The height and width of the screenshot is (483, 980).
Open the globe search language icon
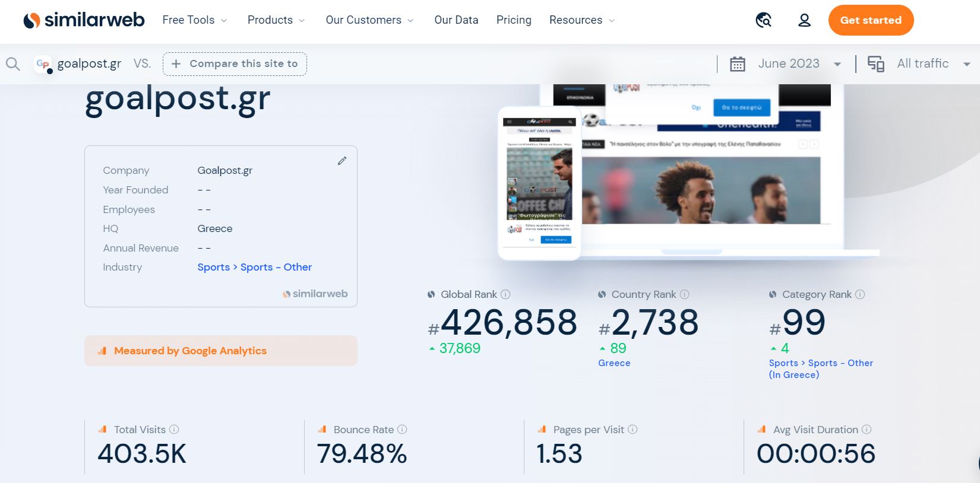764,20
